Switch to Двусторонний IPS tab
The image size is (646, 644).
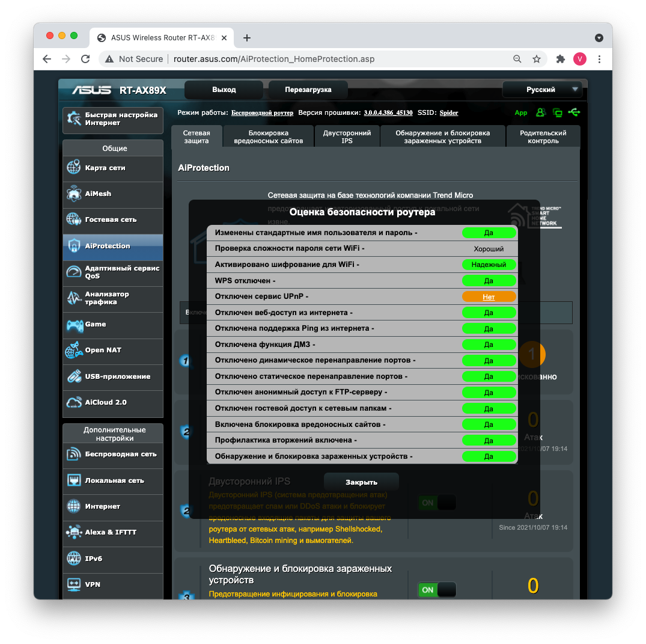coord(347,137)
